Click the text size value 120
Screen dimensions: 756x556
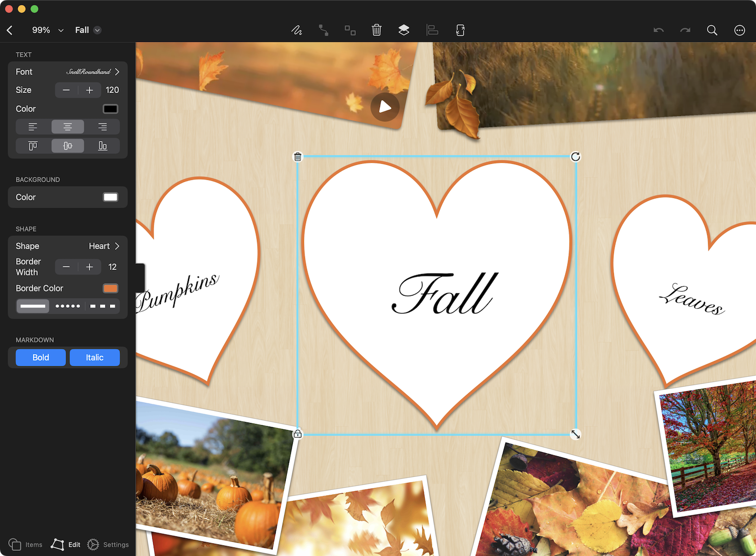tap(112, 90)
